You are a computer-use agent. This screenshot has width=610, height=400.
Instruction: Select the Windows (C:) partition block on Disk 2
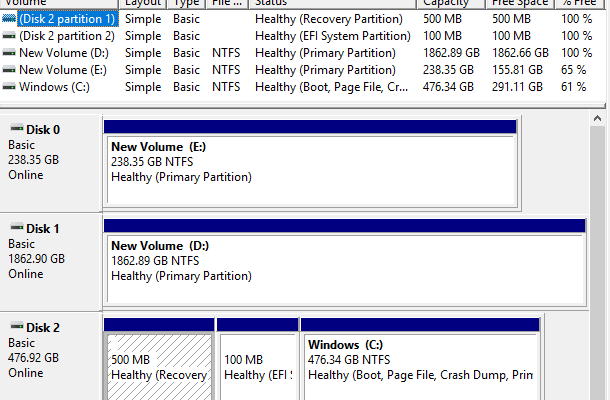click(x=420, y=366)
